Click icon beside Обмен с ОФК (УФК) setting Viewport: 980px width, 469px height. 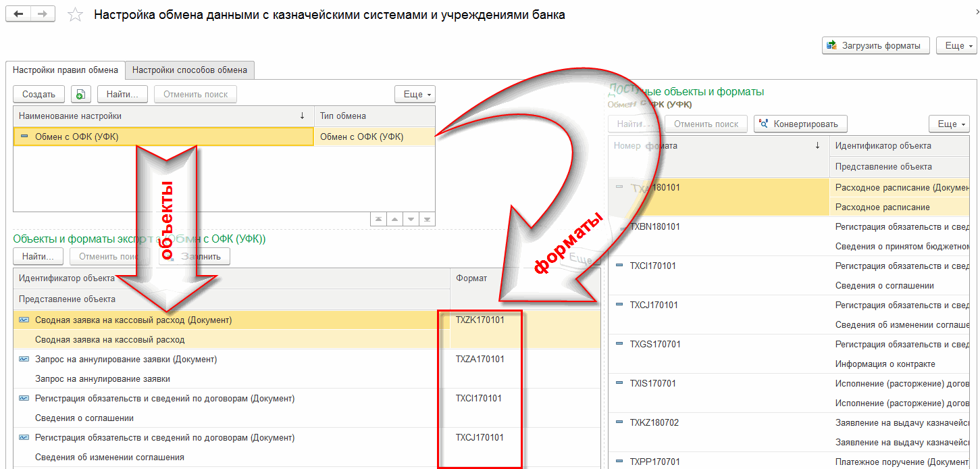[x=24, y=137]
